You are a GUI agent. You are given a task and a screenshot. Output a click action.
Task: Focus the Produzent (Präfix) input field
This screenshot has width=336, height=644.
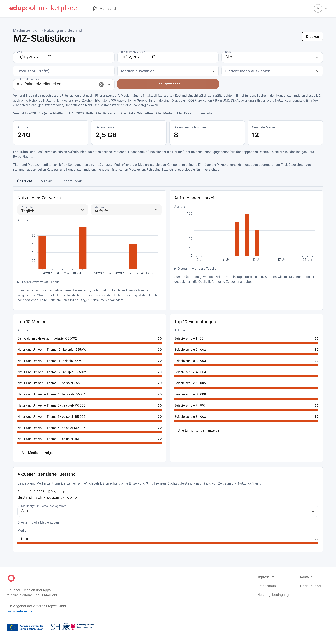click(x=64, y=71)
